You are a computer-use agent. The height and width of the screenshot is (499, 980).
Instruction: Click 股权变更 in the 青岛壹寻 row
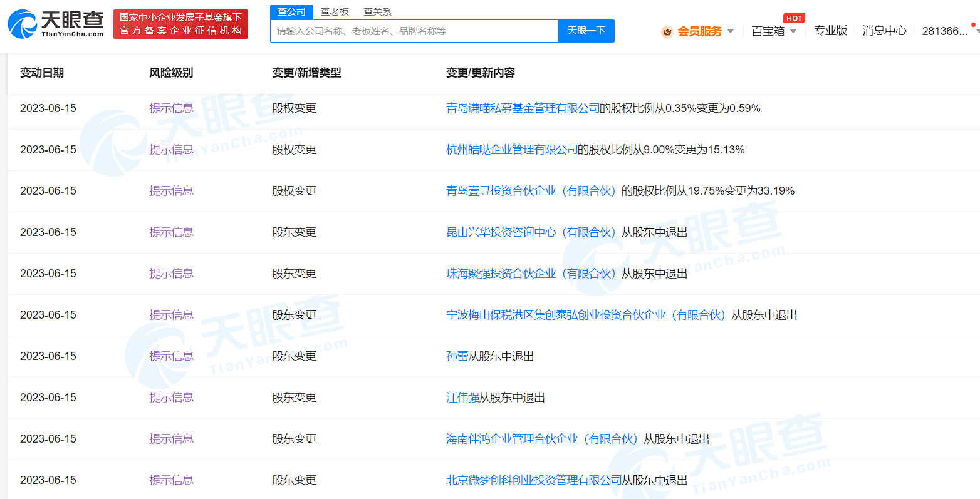point(294,191)
